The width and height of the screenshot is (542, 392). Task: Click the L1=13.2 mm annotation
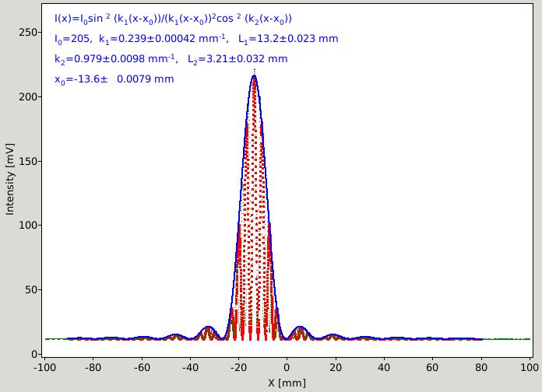(x=288, y=39)
